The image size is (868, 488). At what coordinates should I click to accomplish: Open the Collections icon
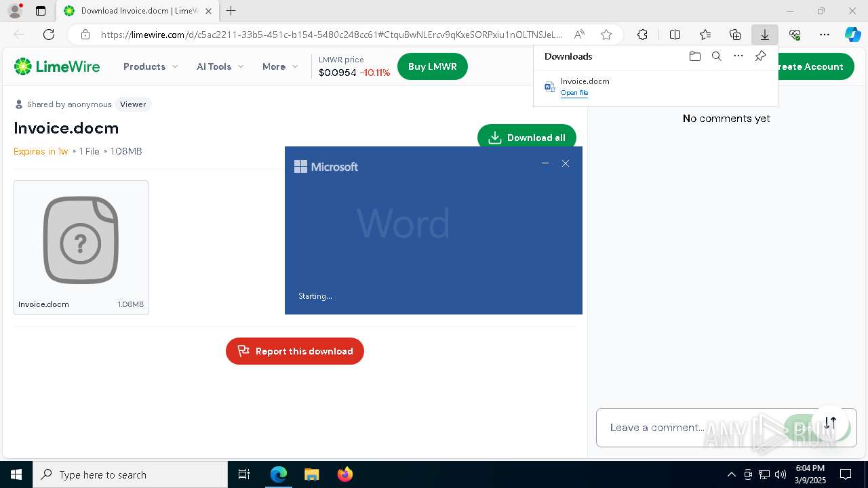click(735, 35)
